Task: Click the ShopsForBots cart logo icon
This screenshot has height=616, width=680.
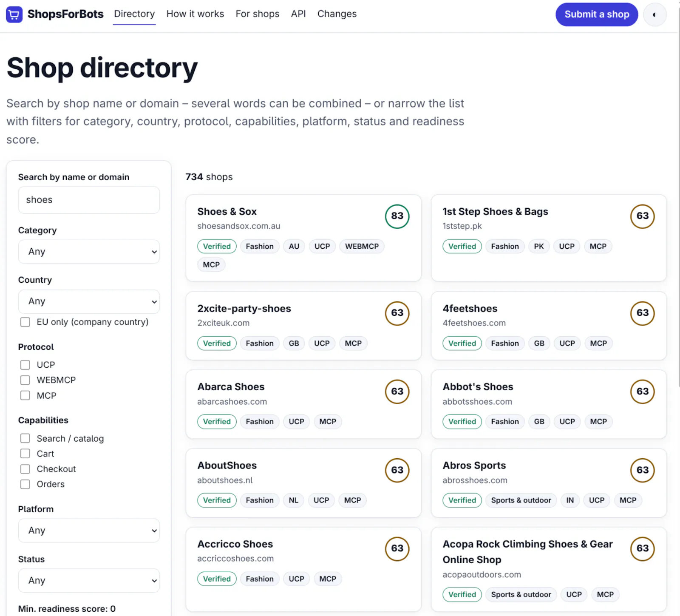Action: click(x=14, y=14)
